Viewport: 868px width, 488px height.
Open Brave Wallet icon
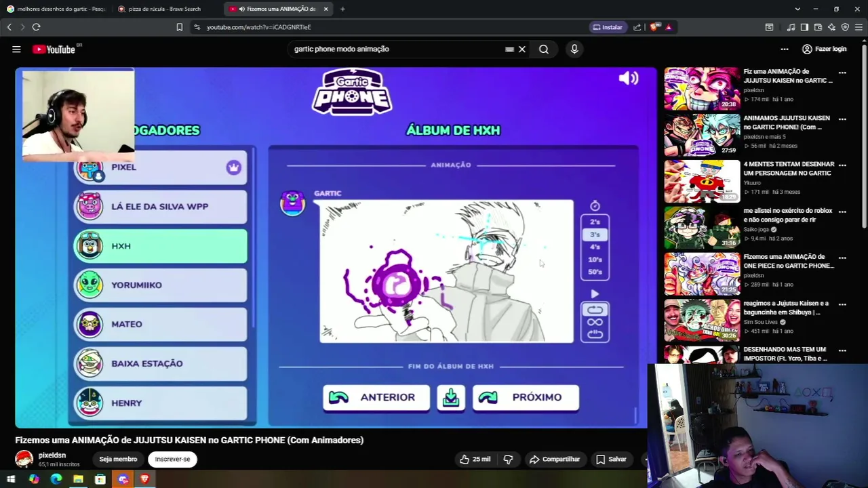818,27
